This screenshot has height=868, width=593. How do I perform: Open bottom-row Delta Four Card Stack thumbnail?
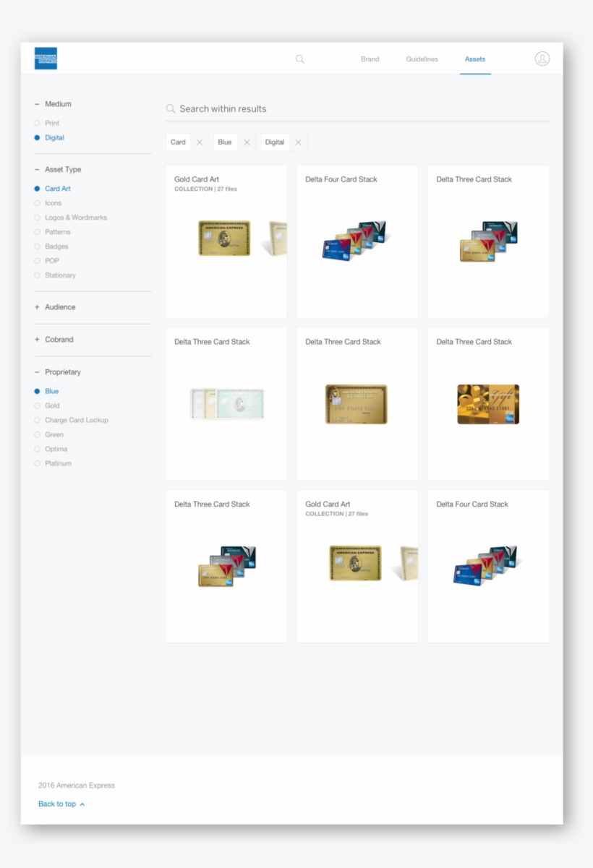click(x=488, y=567)
